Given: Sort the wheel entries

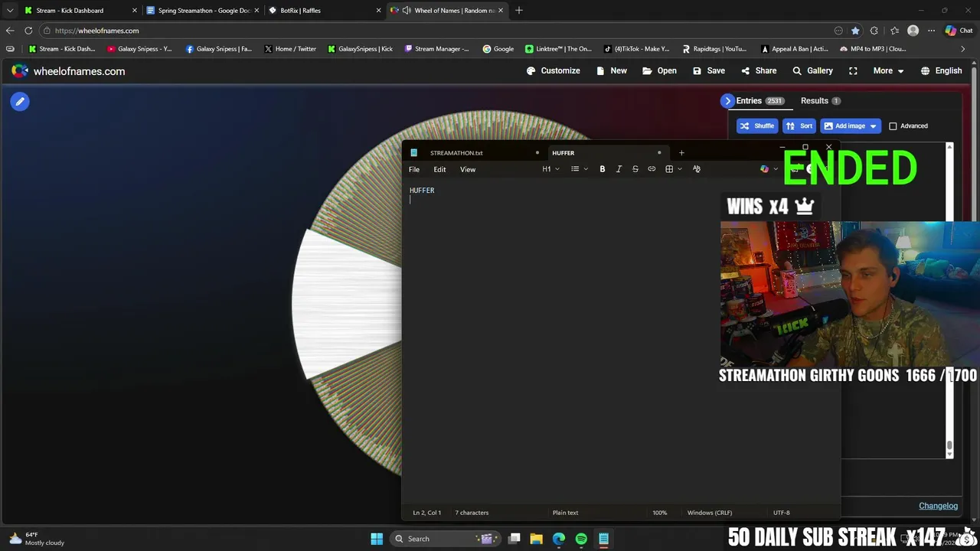Looking at the screenshot, I should [799, 126].
